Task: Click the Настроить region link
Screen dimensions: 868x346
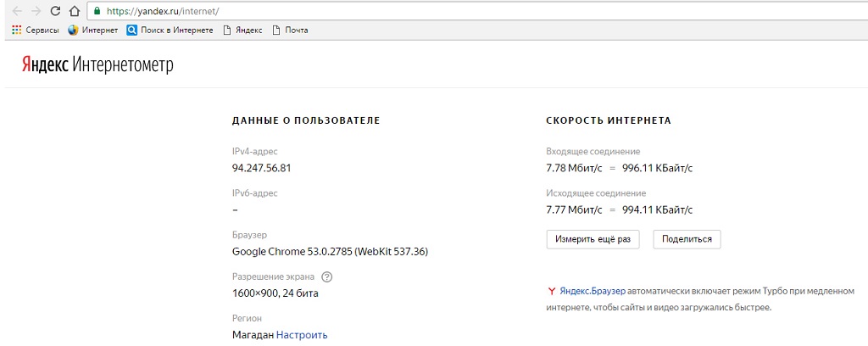Action: [302, 335]
